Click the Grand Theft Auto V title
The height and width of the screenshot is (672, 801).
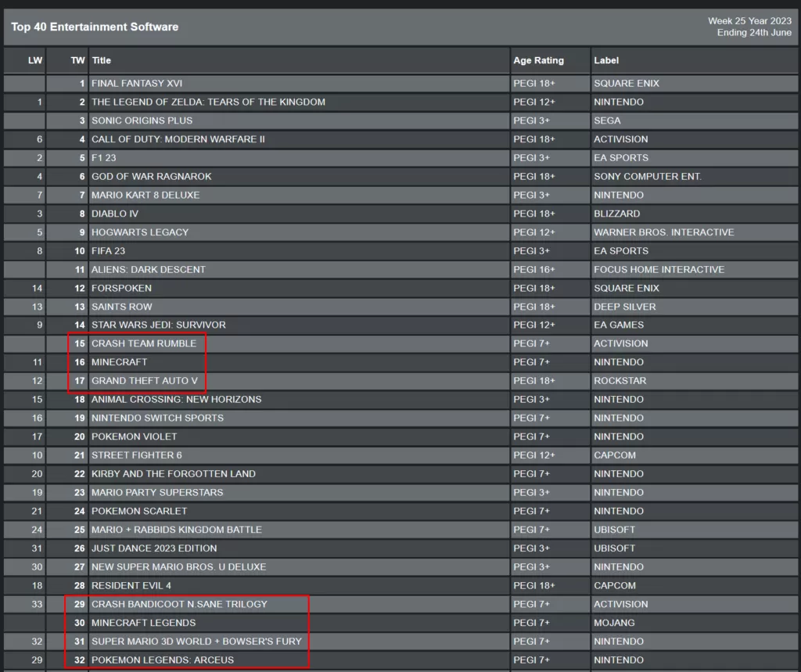[x=145, y=381]
